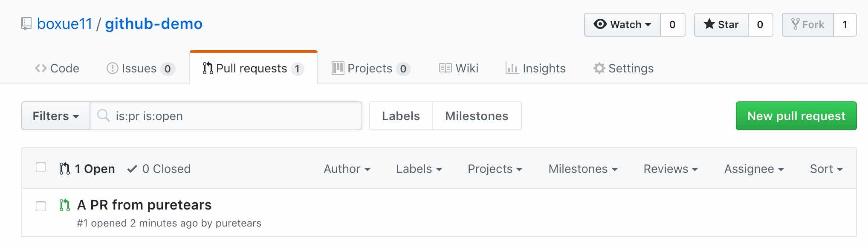Image resolution: width=868 pixels, height=247 pixels.
Task: Click the code brackets icon on Code tab
Action: [41, 68]
